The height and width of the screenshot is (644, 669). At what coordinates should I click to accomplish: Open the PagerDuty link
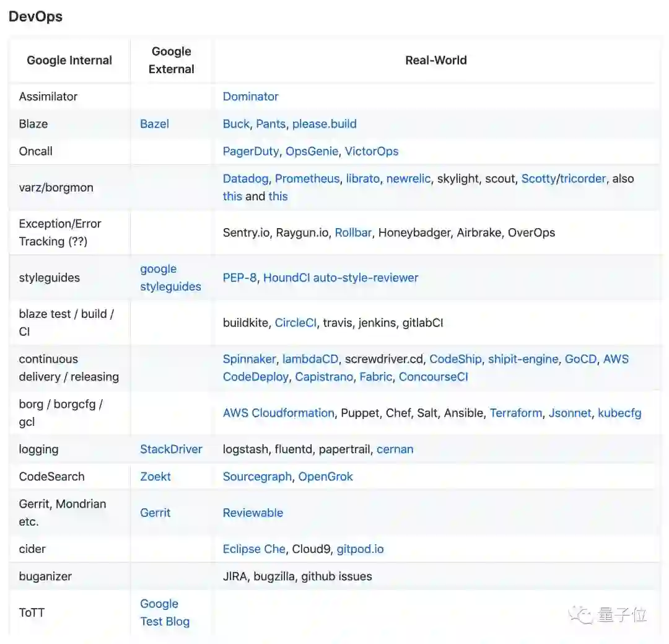click(251, 151)
